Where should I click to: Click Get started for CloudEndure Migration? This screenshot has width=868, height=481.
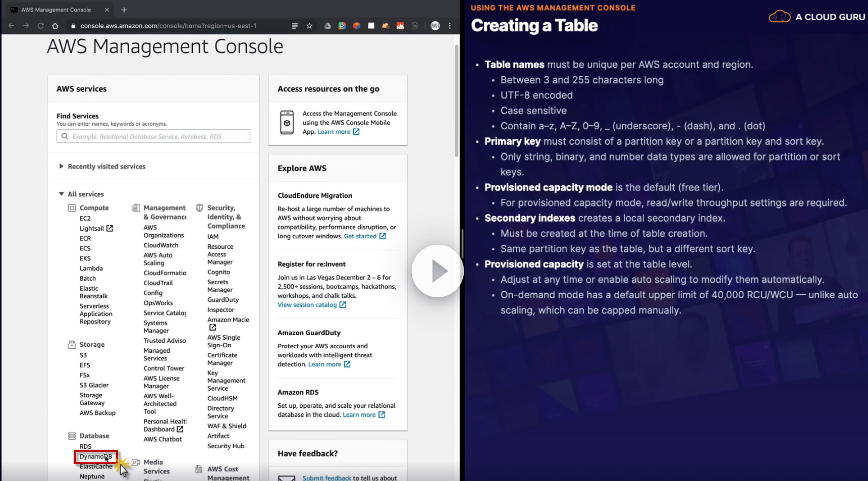point(360,236)
